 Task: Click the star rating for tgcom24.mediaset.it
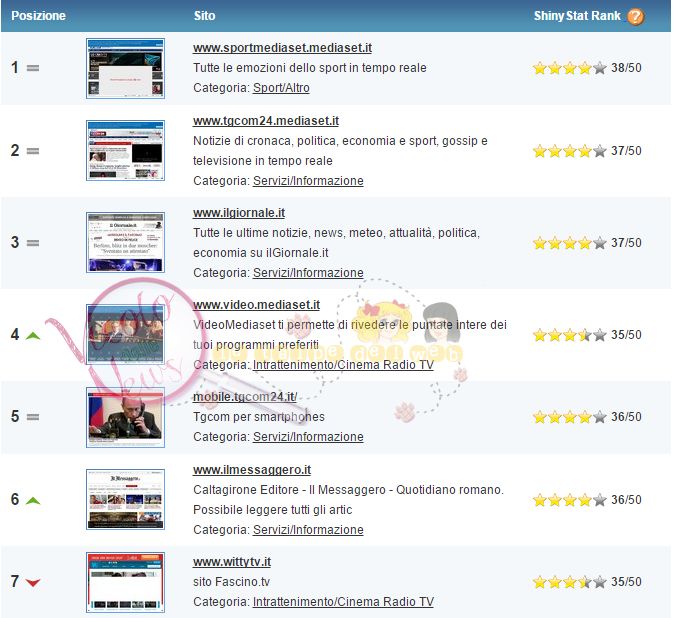pyautogui.click(x=570, y=151)
